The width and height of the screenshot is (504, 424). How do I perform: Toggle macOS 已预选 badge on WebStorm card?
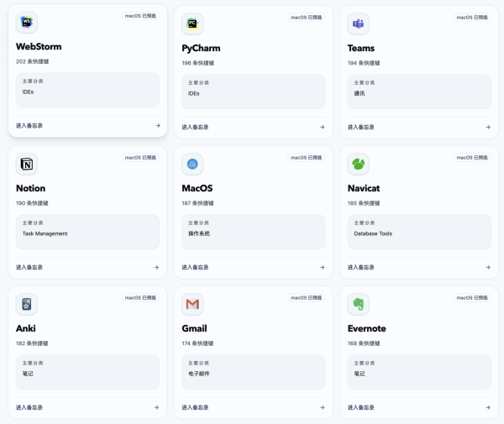tap(140, 16)
